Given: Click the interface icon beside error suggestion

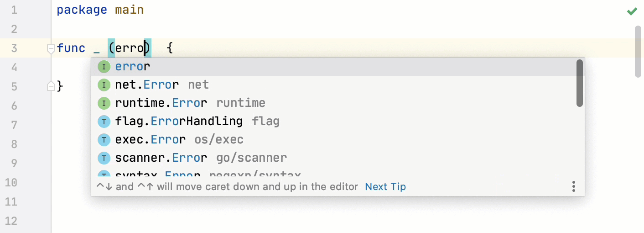Looking at the screenshot, I should click(x=104, y=67).
